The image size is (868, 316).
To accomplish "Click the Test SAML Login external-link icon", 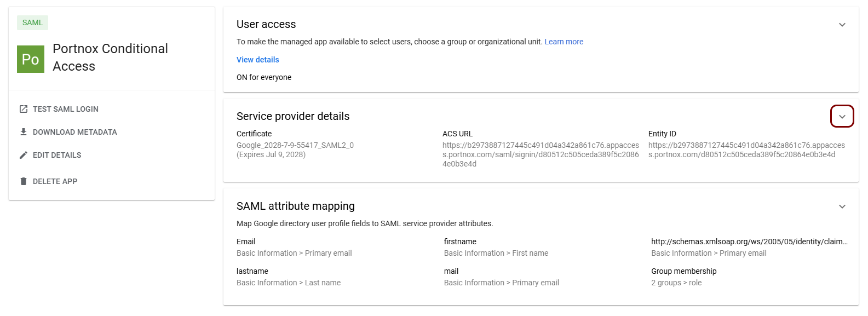I will pos(24,109).
